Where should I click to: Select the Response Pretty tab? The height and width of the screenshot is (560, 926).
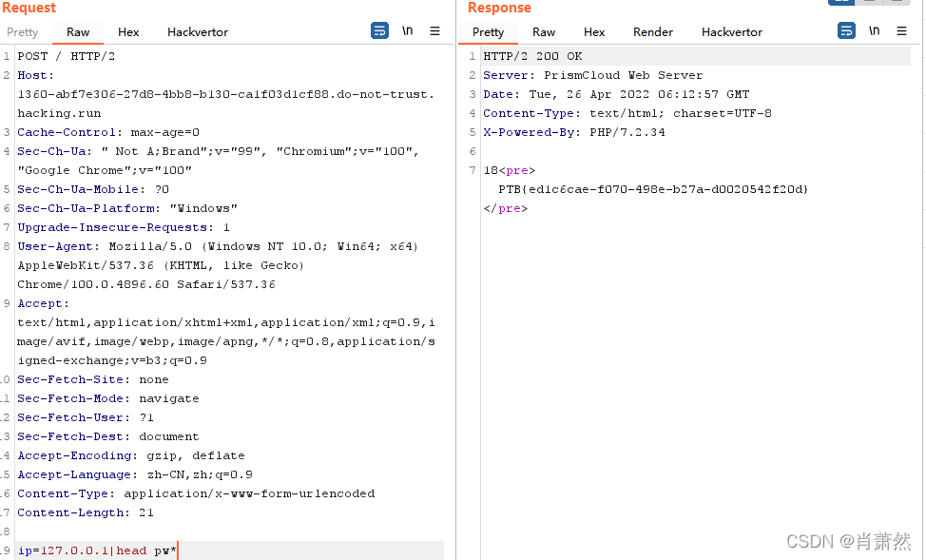coord(488,32)
